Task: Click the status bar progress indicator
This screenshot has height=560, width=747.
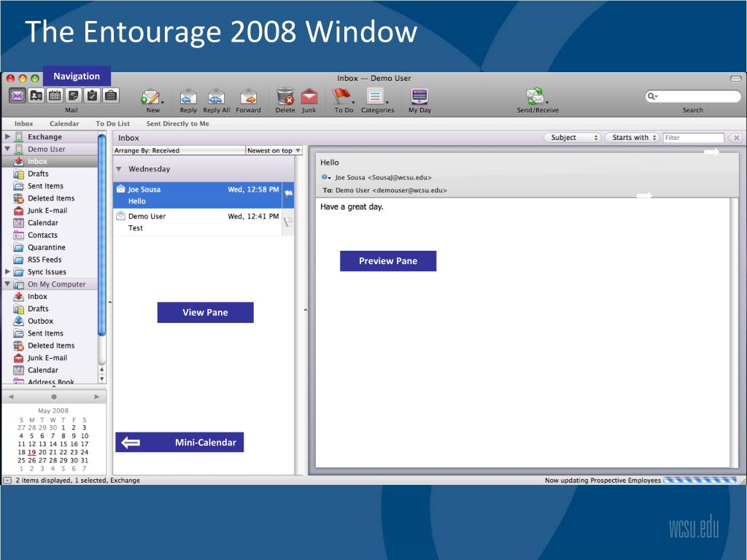Action: [x=701, y=480]
